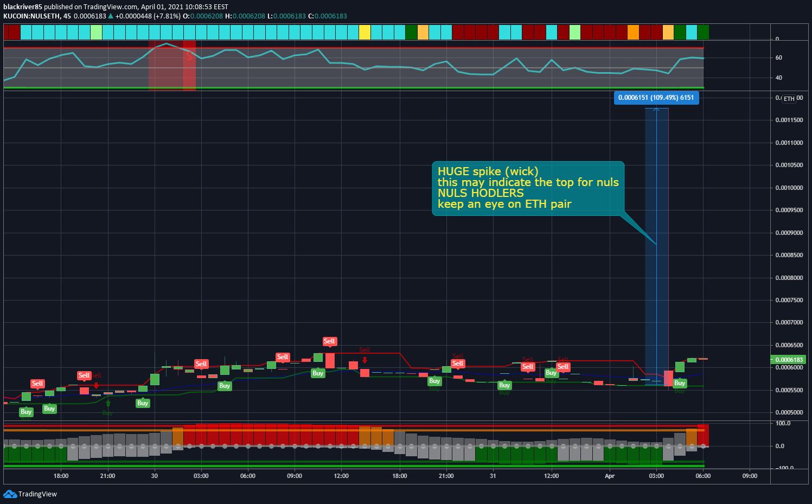Click the L:0.0006183 low value
812x504 pixels.
click(x=286, y=16)
